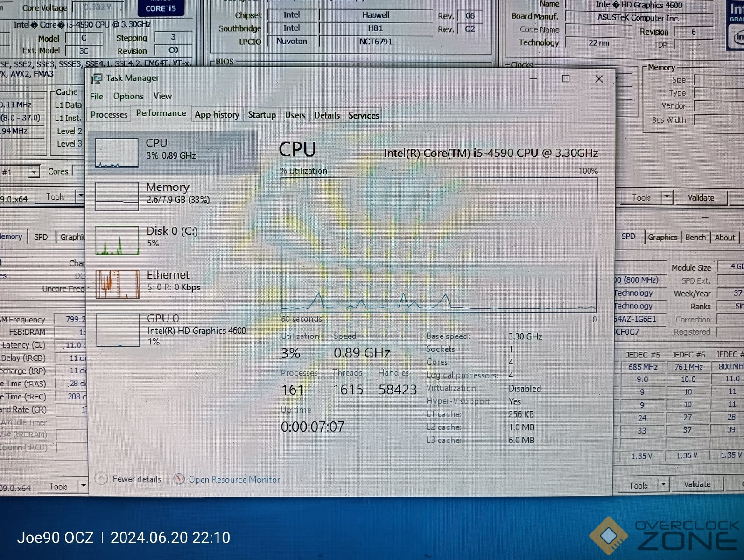Click the Haswell chipset field in CPU-Z
The height and width of the screenshot is (560, 744).
click(375, 15)
